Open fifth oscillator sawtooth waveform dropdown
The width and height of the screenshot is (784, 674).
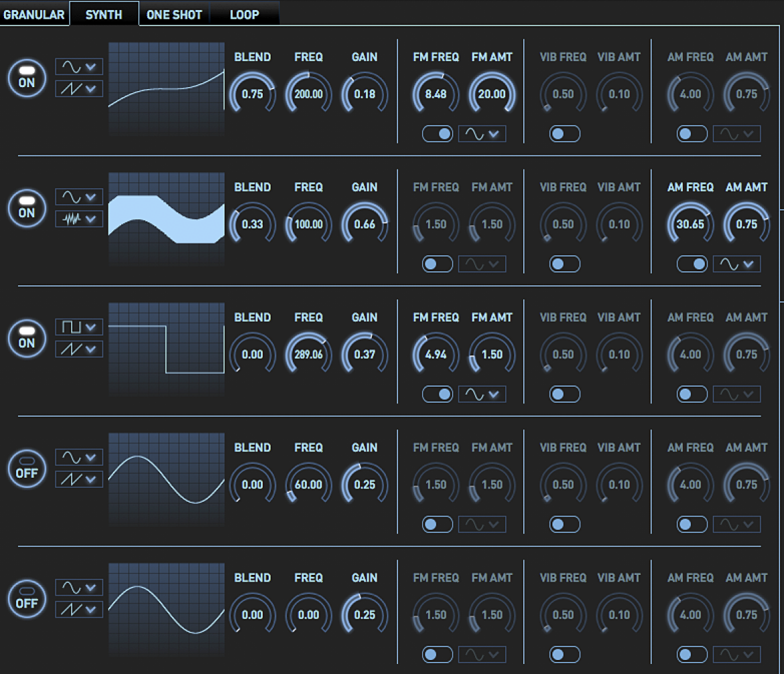tap(79, 609)
